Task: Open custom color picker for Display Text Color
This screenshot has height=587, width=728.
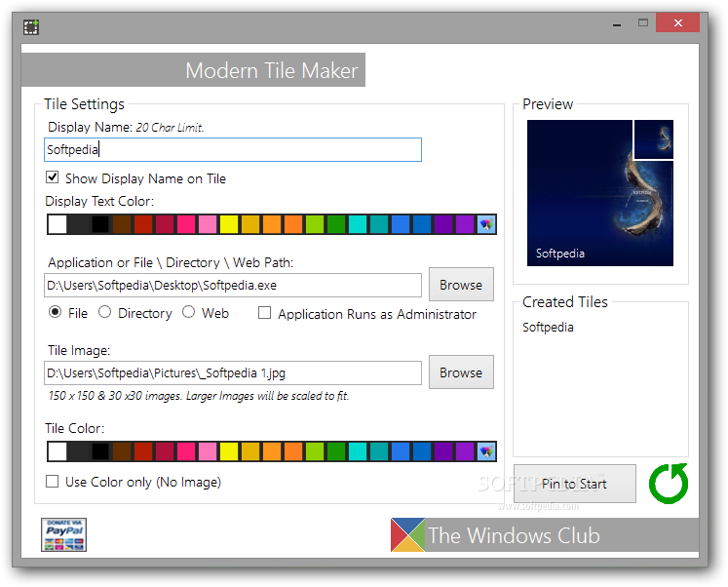Action: click(486, 225)
